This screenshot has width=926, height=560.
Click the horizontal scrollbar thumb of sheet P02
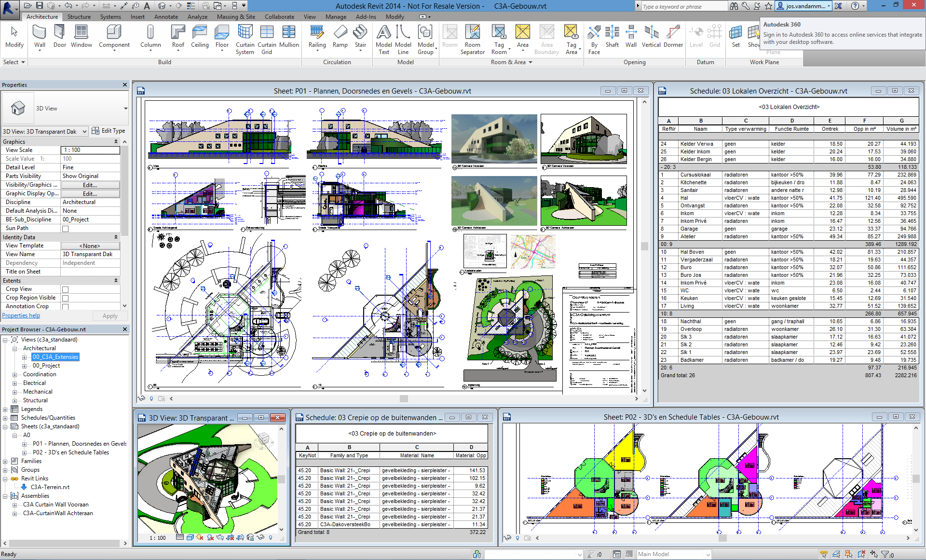[722, 538]
